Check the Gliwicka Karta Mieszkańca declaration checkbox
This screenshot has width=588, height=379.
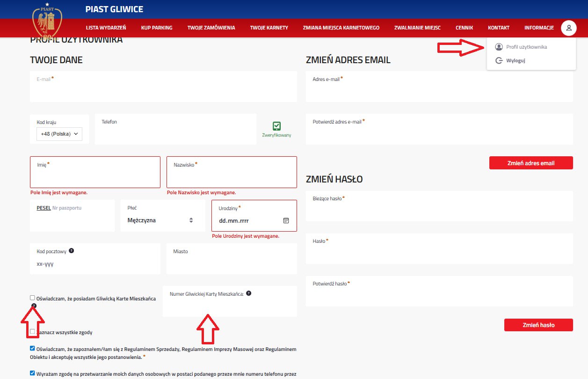(32, 298)
